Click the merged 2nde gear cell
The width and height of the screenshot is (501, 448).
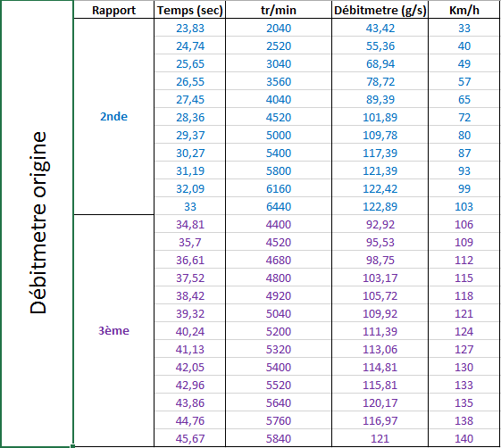(x=113, y=117)
